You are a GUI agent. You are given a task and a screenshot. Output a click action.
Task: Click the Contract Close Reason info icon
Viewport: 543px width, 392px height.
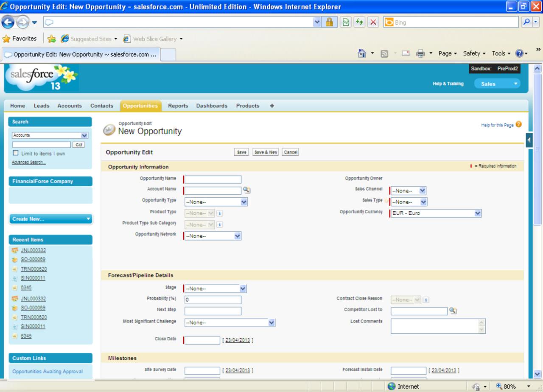pyautogui.click(x=426, y=300)
